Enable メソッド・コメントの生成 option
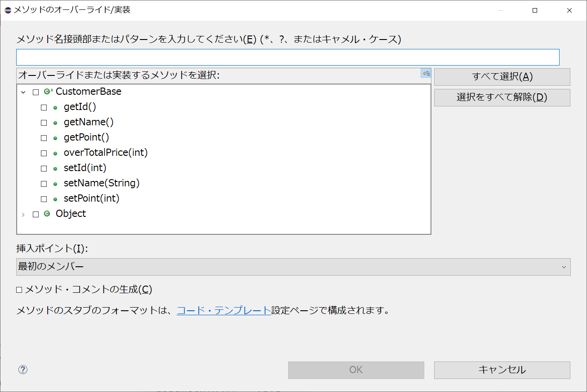 pyautogui.click(x=19, y=290)
